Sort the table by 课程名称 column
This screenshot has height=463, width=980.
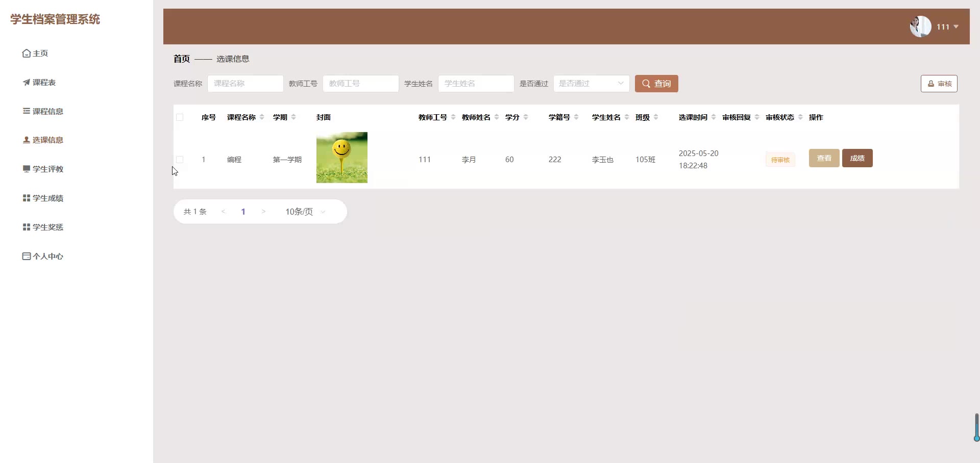(x=262, y=117)
